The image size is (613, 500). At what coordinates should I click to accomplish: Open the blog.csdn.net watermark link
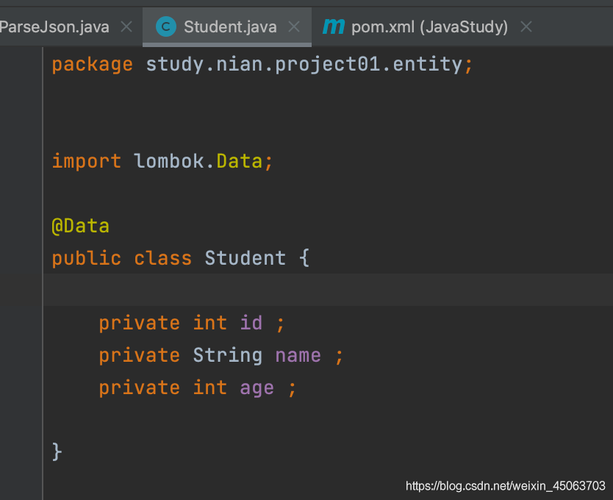coord(505,486)
